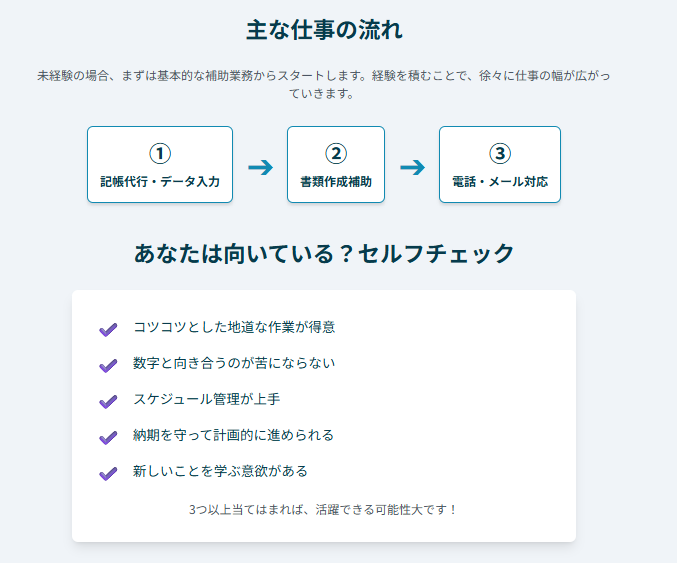Screen dimensions: 677x563
Task: Click the 新しいことを学ぶ意欲がある item text
Action: pyautogui.click(x=220, y=471)
